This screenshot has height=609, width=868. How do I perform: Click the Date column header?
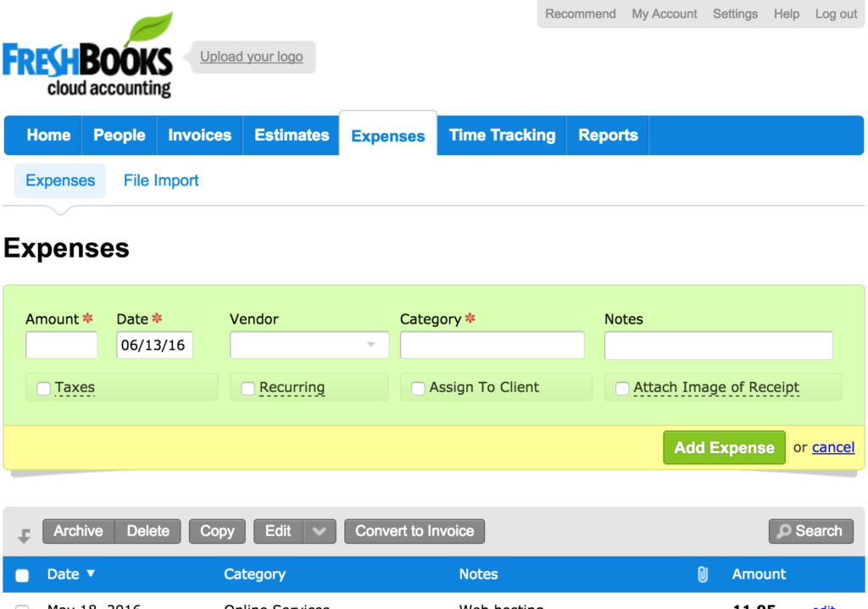63,574
